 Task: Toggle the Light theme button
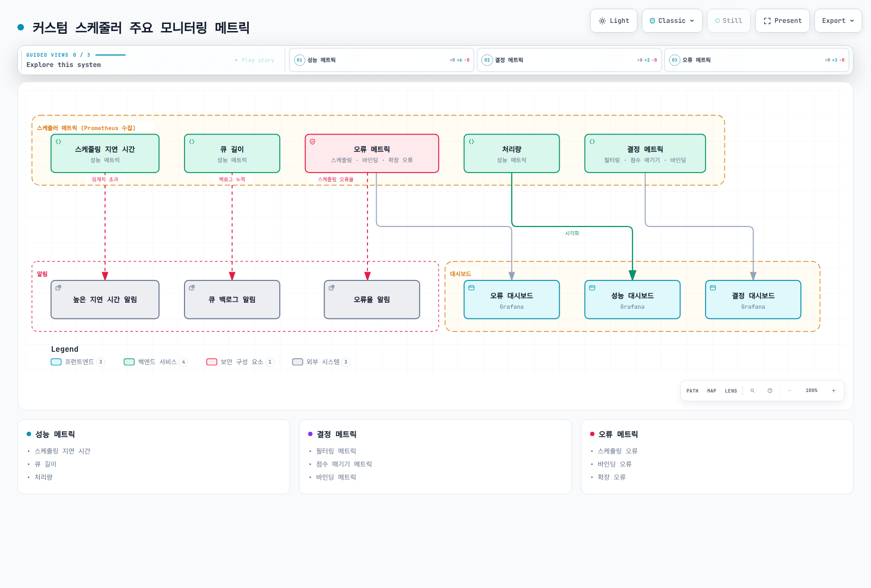(x=614, y=21)
